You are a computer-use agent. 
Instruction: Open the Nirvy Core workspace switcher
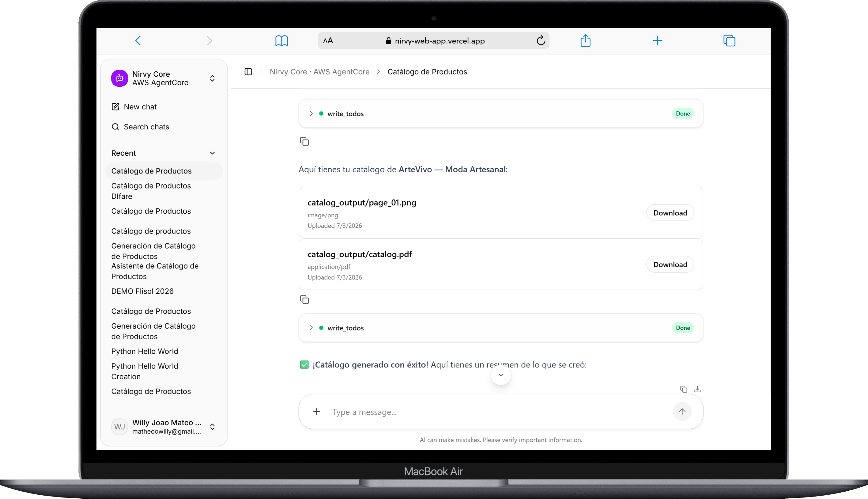coord(212,78)
